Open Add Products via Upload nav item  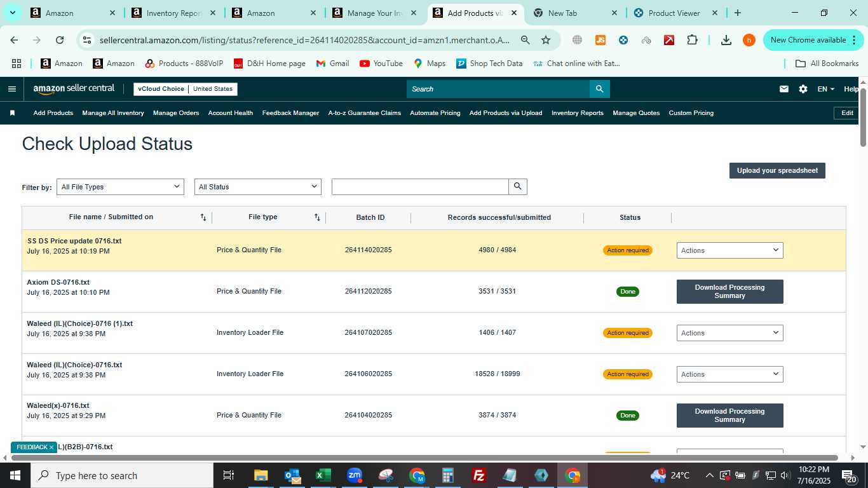pyautogui.click(x=506, y=113)
